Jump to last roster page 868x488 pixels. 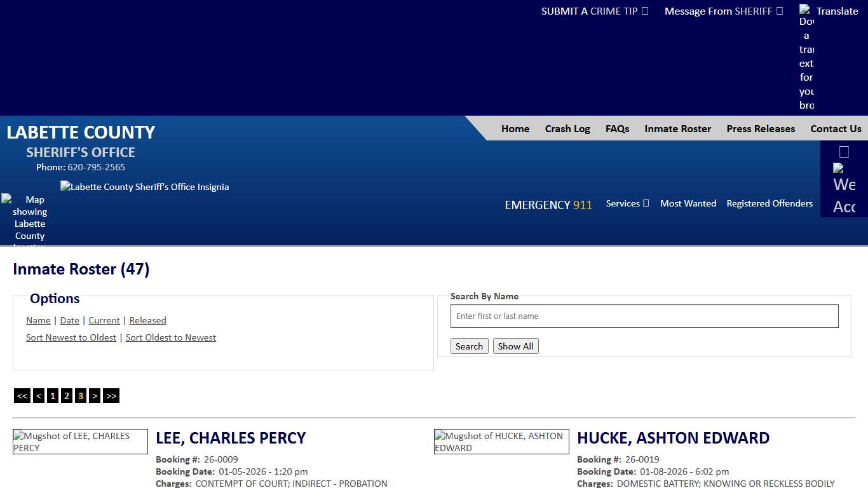click(111, 396)
